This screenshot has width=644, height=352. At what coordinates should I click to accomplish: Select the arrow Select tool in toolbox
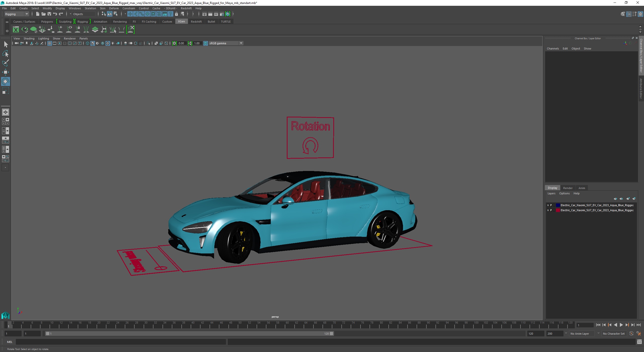(x=6, y=45)
